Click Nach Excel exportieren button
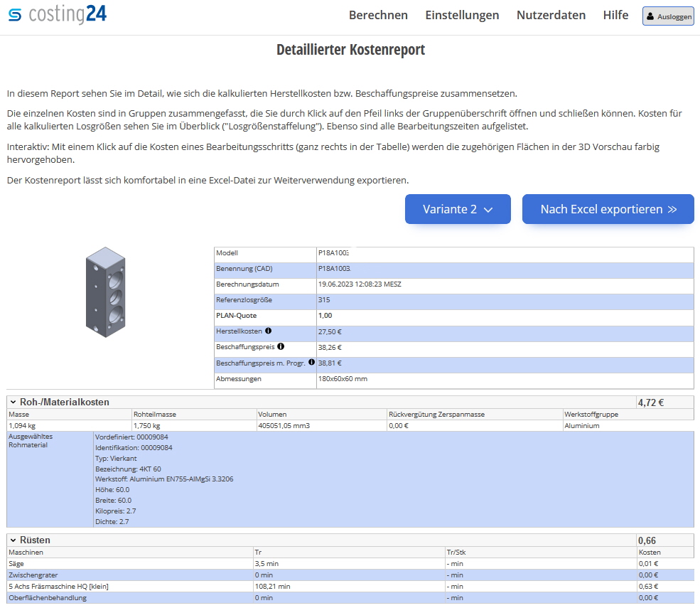This screenshot has height=608, width=700. pyautogui.click(x=608, y=209)
